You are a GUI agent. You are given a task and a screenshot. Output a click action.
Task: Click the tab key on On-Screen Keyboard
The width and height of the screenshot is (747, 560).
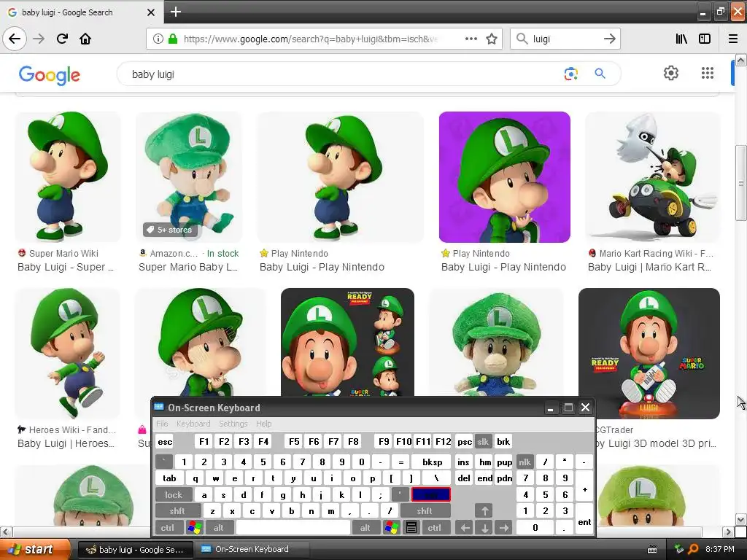click(169, 478)
